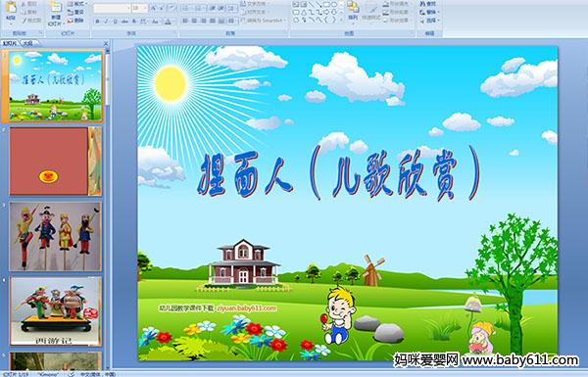The height and width of the screenshot is (377, 588).
Task: Click the Find icon in Editing group
Action: click(428, 4)
